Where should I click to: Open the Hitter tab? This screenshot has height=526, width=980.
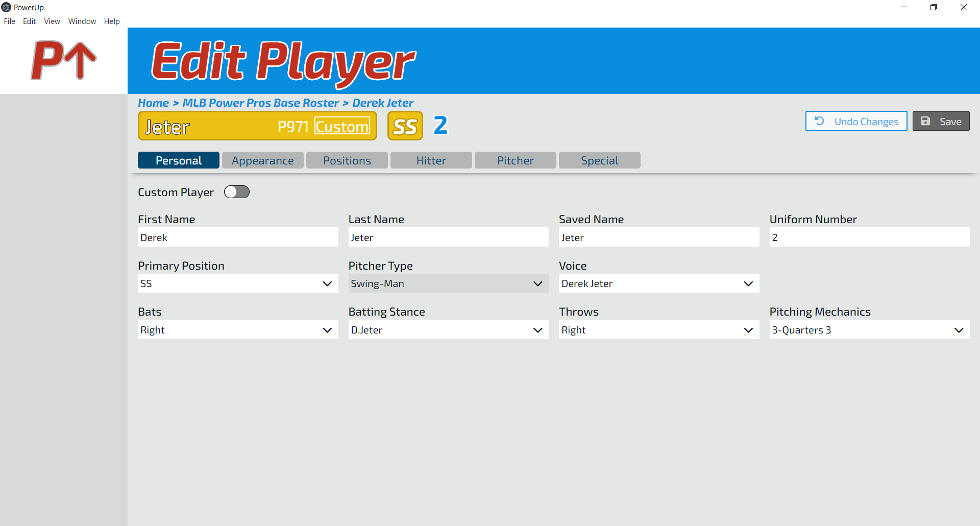tap(431, 160)
